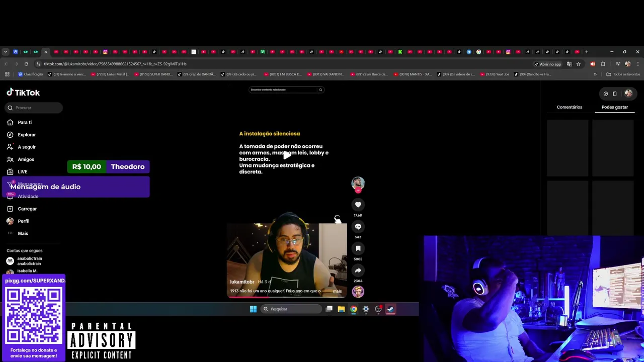Open the Classificação bookmark

point(31,74)
